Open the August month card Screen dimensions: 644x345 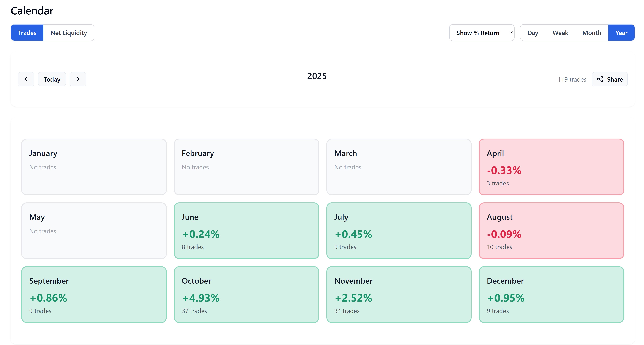[551, 231]
